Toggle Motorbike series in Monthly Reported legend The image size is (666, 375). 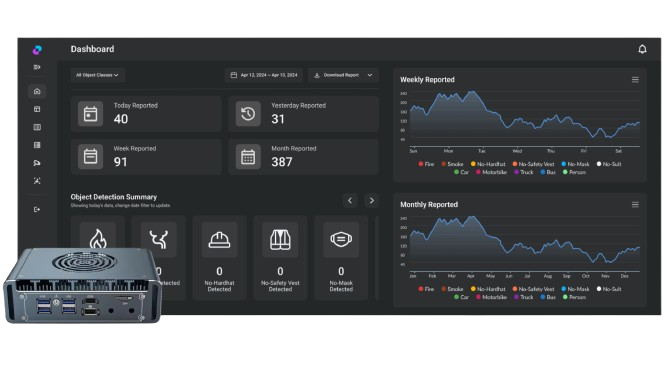(x=491, y=297)
